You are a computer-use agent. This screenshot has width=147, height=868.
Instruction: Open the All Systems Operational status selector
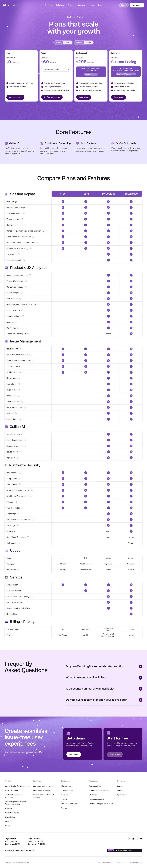point(125,850)
